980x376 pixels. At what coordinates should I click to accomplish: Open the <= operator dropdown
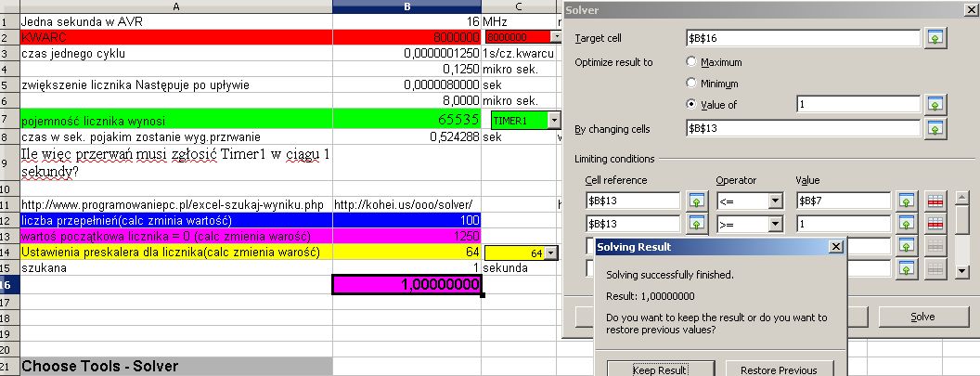(776, 201)
